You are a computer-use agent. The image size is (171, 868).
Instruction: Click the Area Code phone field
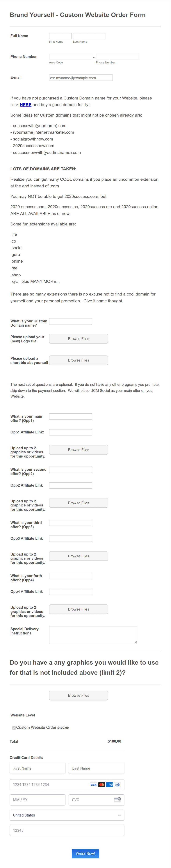coord(70,57)
